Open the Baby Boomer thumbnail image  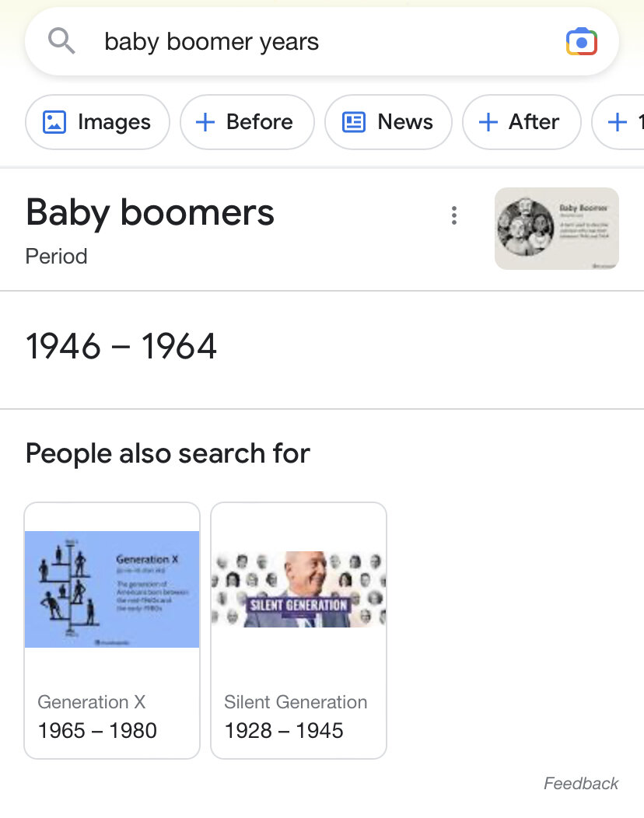[x=556, y=229]
